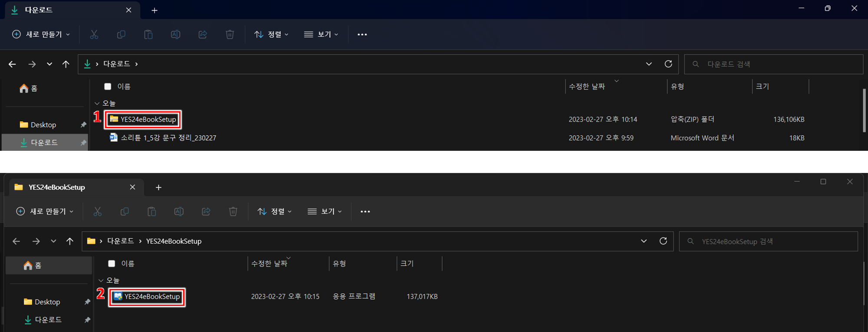
Task: Go back in the 다운로드 window
Action: pyautogui.click(x=12, y=64)
